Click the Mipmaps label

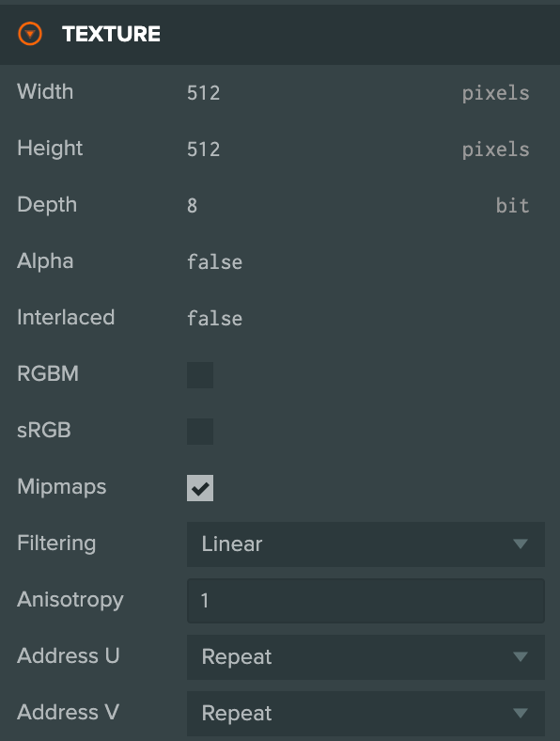click(61, 487)
